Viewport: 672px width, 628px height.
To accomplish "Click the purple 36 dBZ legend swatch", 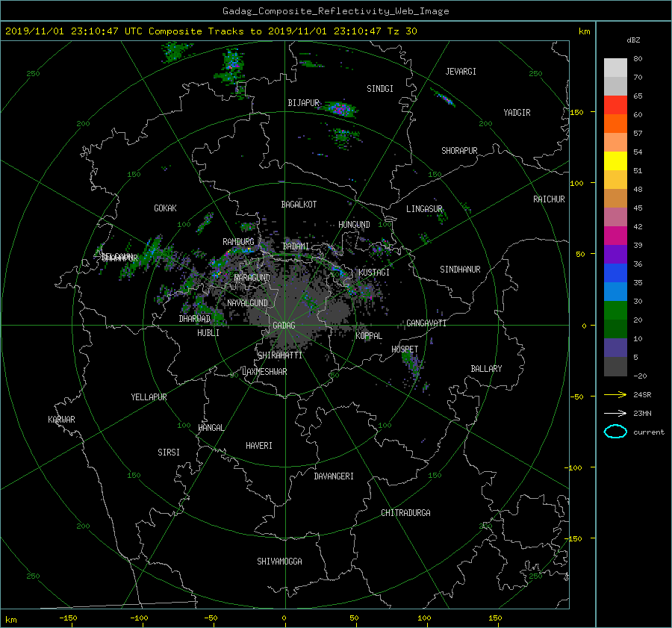I will 615,255.
